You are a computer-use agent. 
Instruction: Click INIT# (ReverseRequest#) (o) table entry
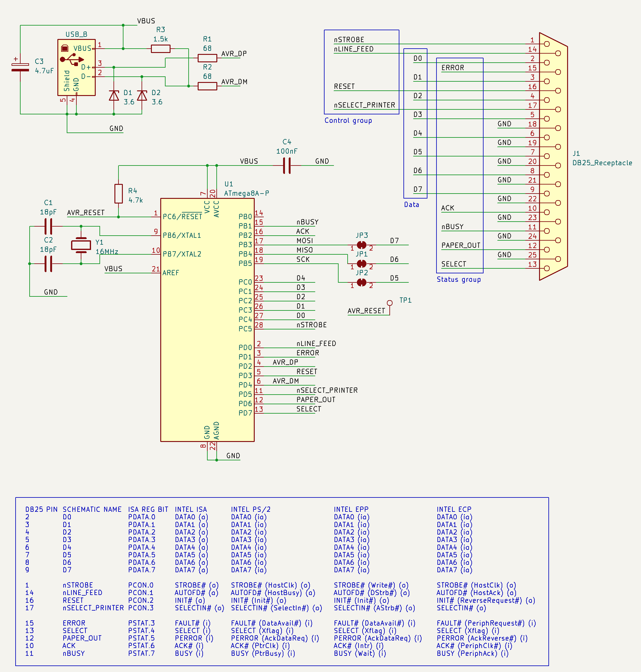point(486,600)
